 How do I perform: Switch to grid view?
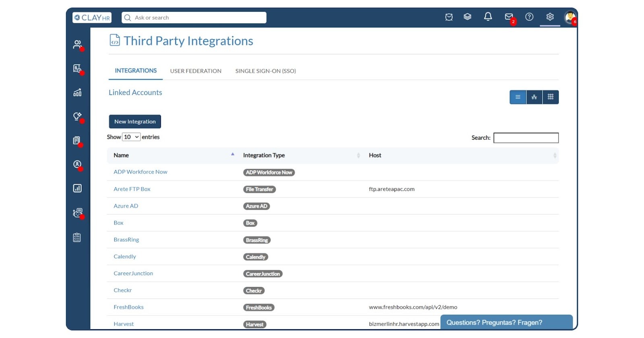click(x=551, y=97)
